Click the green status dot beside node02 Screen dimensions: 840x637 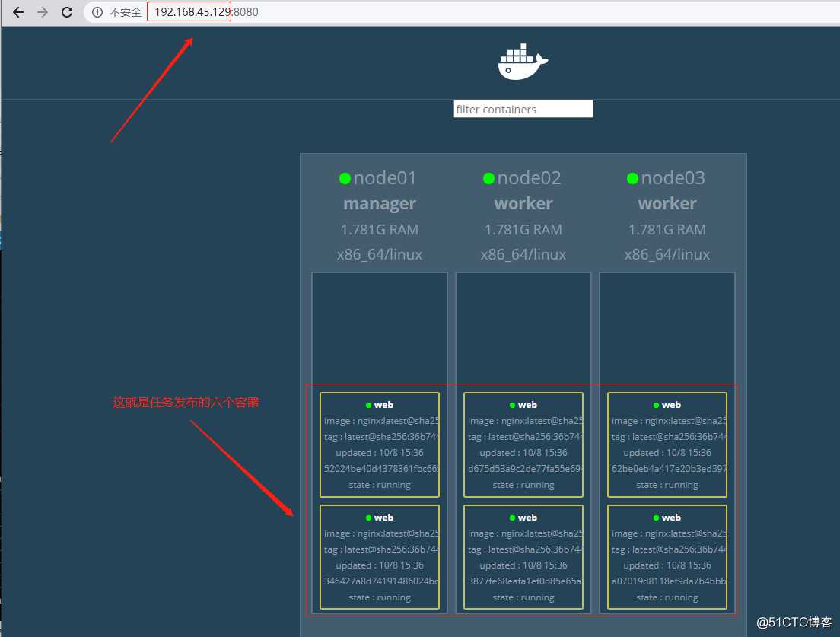point(489,177)
